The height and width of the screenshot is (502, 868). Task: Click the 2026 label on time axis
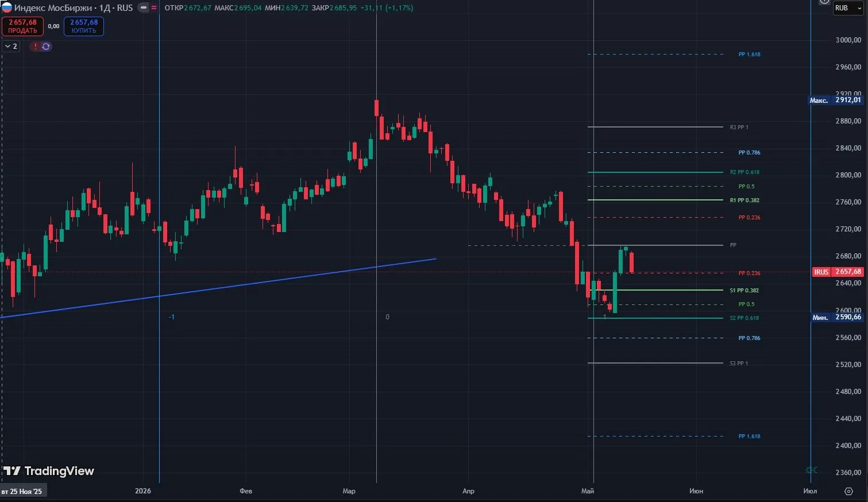143,491
